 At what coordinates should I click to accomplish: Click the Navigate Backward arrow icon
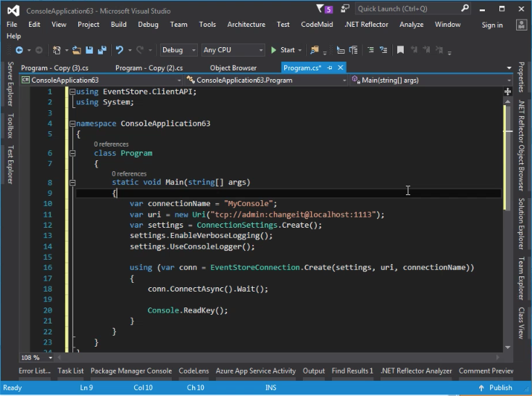click(20, 50)
